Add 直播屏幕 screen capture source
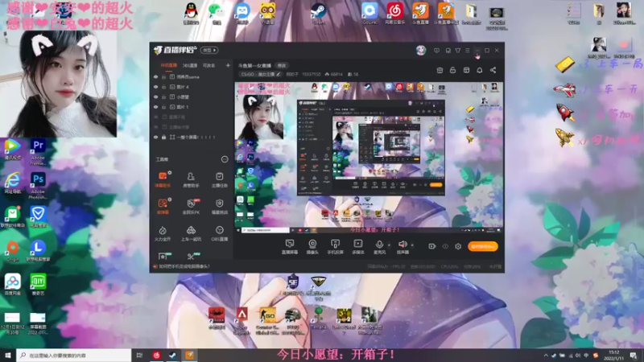Viewport: 644px width, 362px height. [x=290, y=247]
